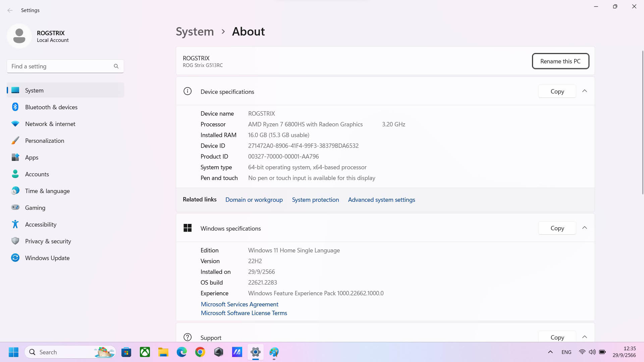This screenshot has width=644, height=362.
Task: Open Xbox app from taskbar
Action: [145, 352]
